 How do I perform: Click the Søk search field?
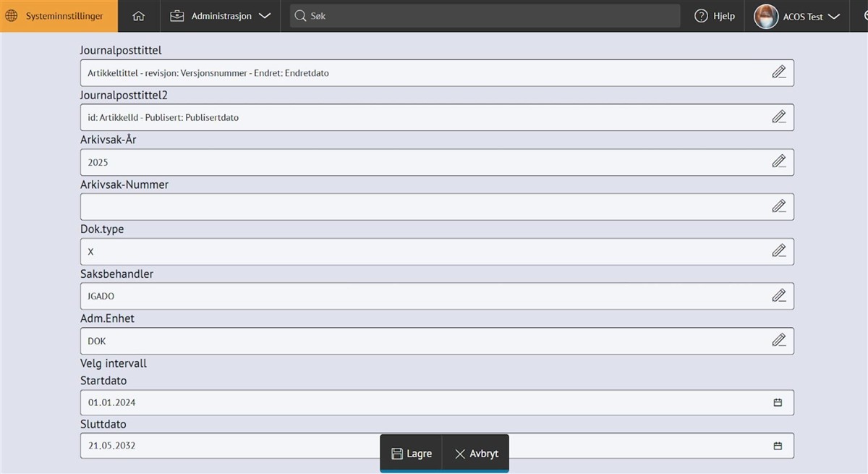485,16
